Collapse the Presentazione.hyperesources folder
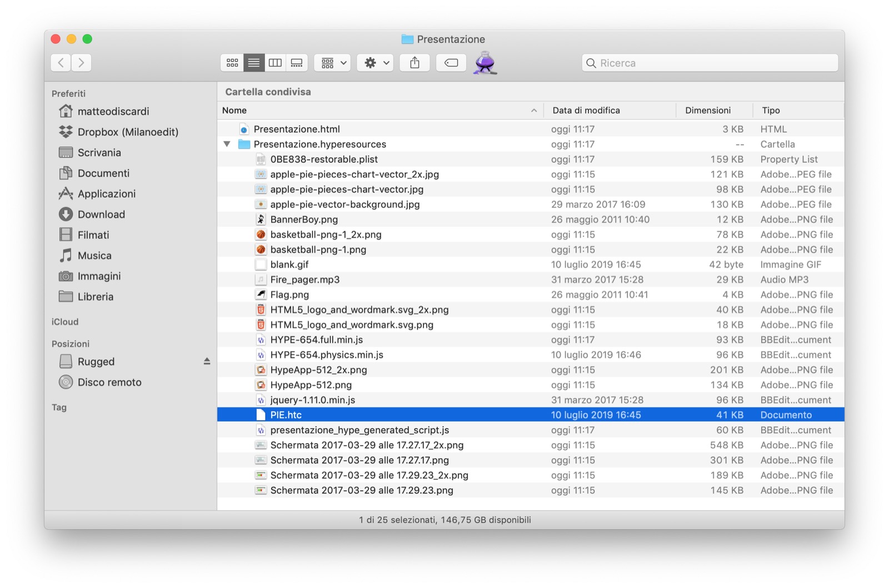889x588 pixels. point(227,144)
